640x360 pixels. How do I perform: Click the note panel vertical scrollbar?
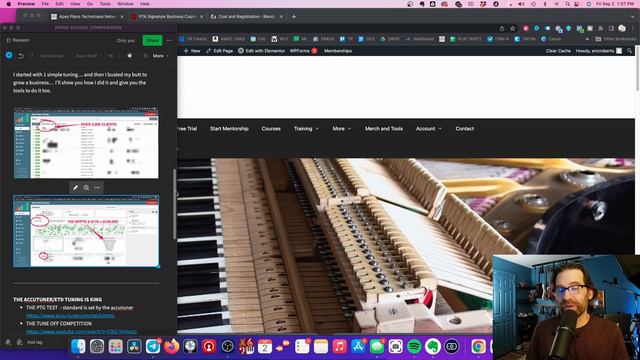coord(175,204)
